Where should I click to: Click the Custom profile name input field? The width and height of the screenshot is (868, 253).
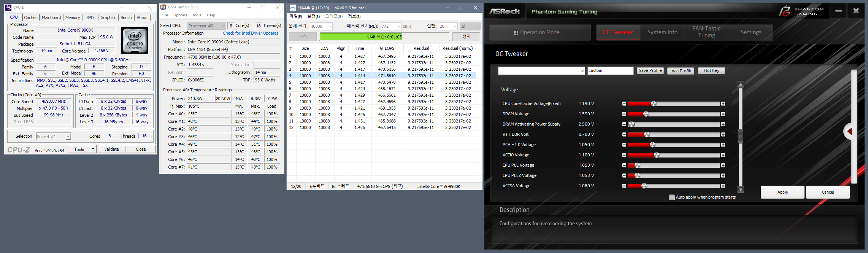[610, 71]
